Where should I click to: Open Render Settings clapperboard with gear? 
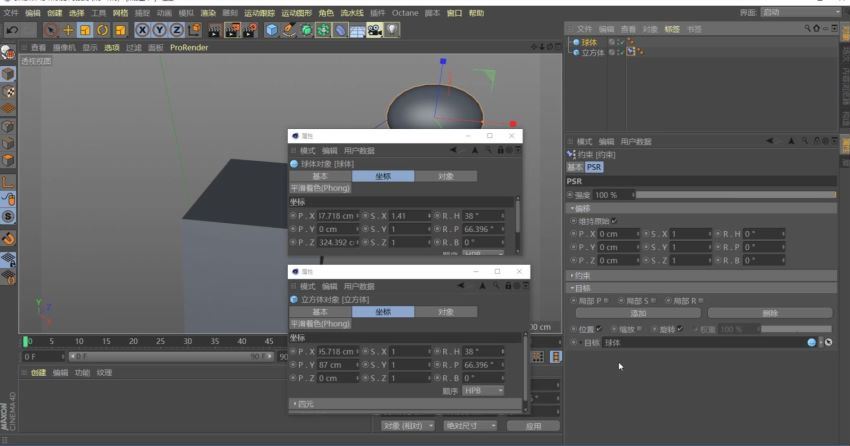(249, 30)
